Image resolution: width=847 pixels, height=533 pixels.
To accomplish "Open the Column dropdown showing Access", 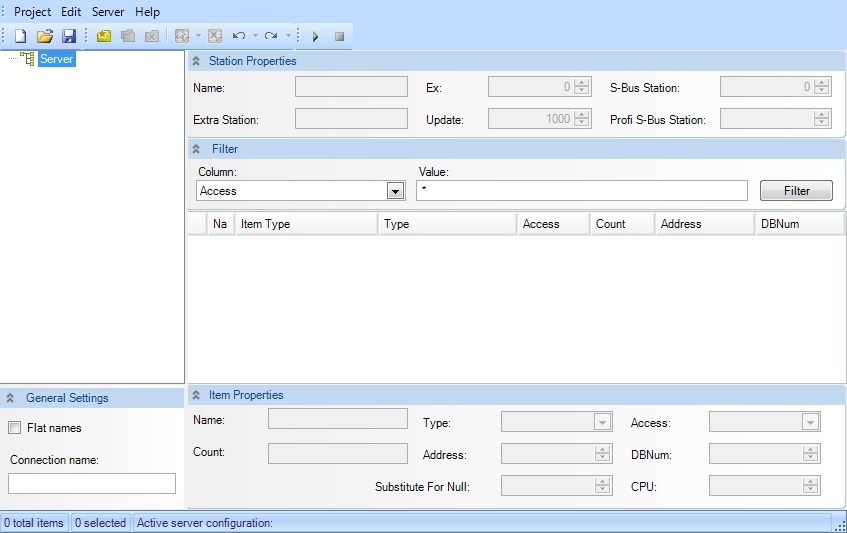I will click(395, 191).
